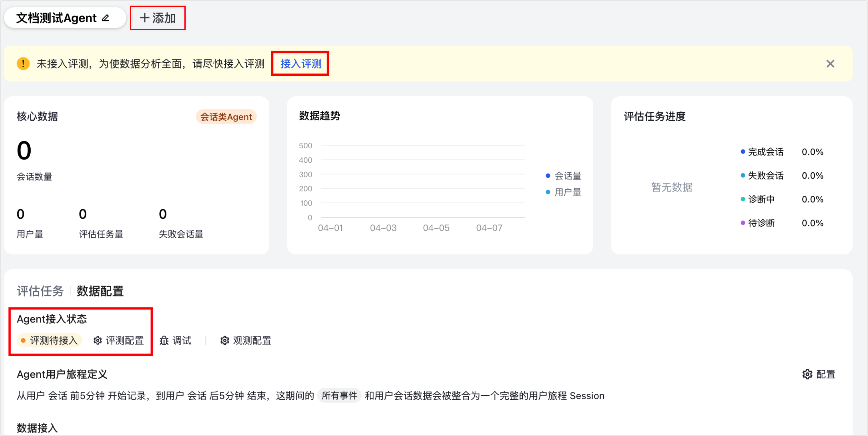Toggle the 失败会话 legend entry
This screenshot has width=868, height=436.
762,176
